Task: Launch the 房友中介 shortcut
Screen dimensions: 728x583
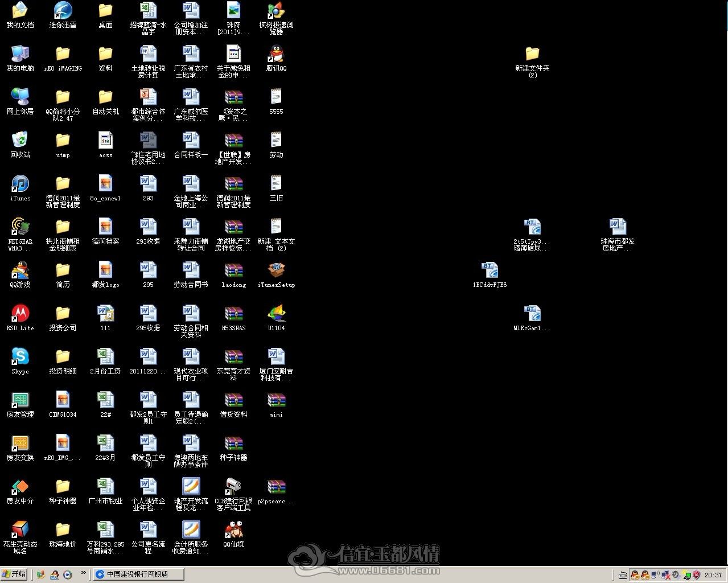Action: click(x=20, y=491)
